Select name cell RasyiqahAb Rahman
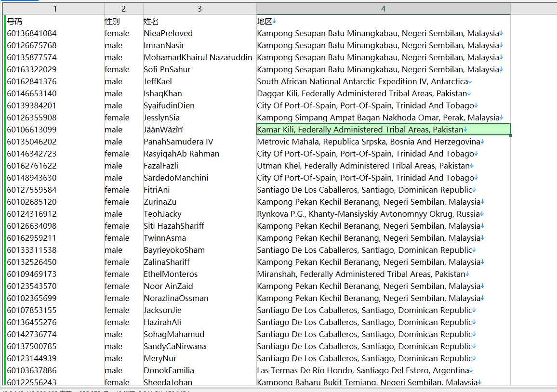Screen dimensions: 557x392 tap(199, 154)
